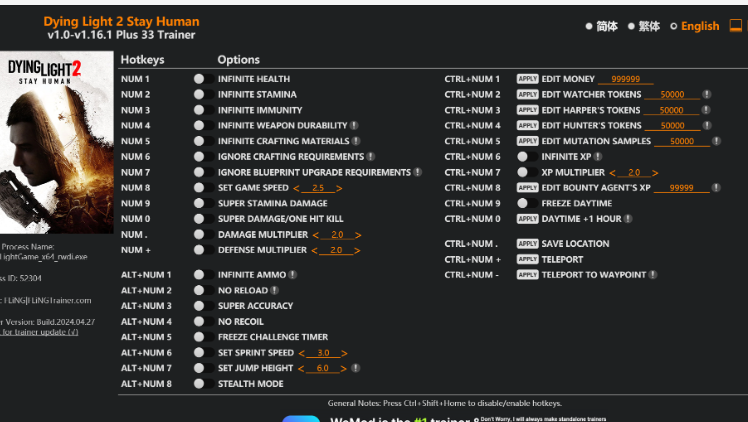The image size is (748, 422).
Task: Click info icon next to Infinite Weapon Durability
Action: tap(354, 125)
